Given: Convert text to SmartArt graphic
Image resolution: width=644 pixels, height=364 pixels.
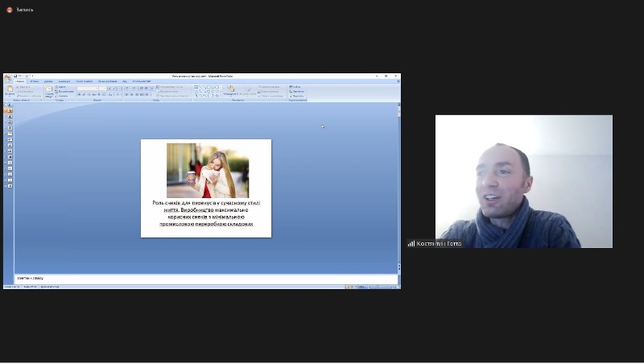Looking at the screenshot, I should click(x=173, y=96).
